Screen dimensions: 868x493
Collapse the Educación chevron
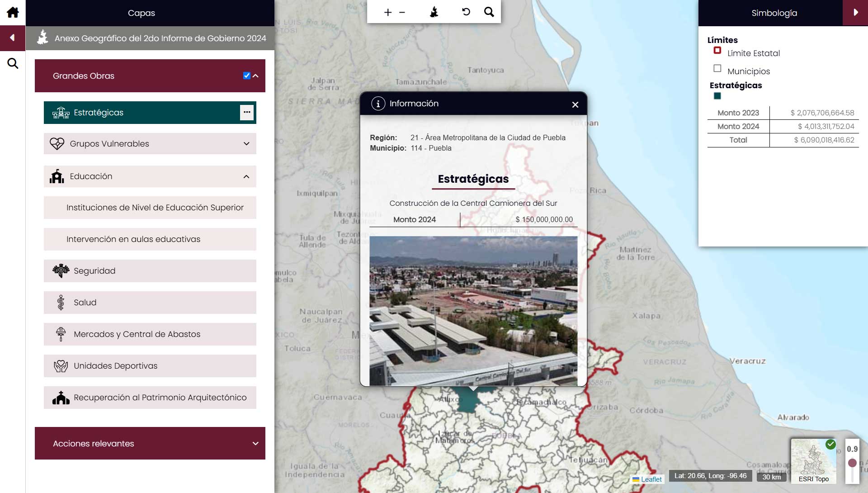tap(246, 176)
